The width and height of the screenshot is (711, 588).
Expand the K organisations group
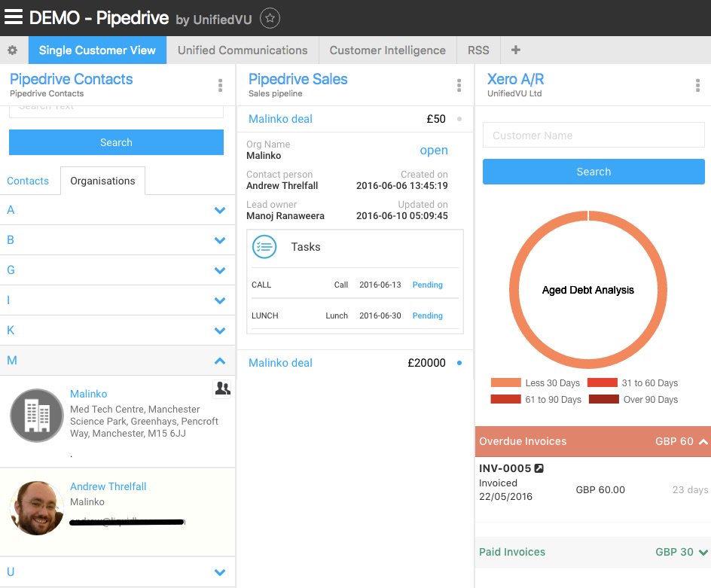point(117,330)
